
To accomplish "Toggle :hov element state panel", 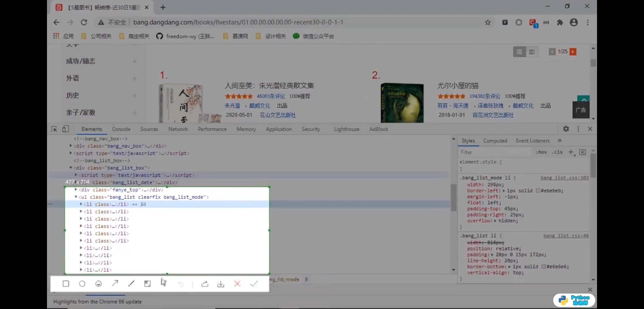I will click(x=541, y=152).
